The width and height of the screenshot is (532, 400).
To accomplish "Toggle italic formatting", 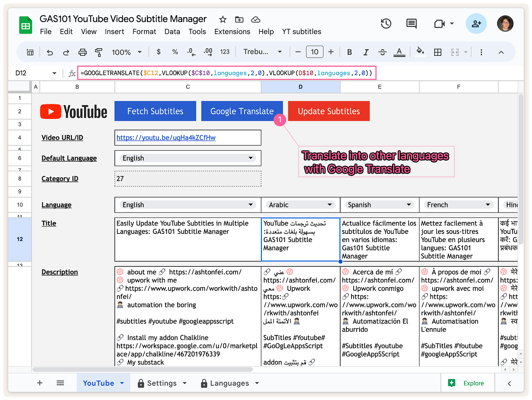I will click(366, 52).
